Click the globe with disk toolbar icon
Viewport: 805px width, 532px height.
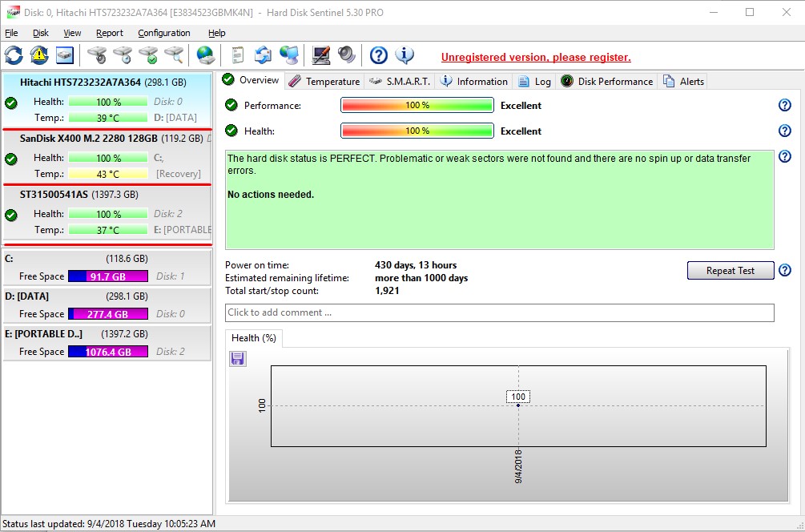tap(206, 54)
